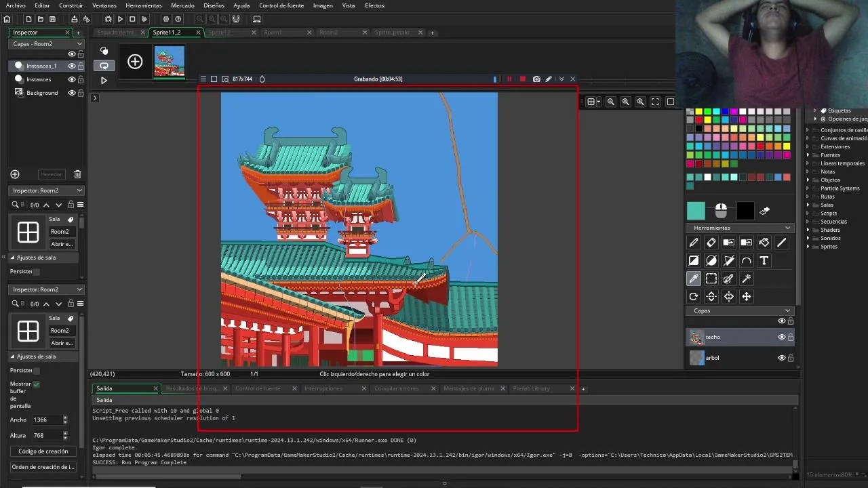The image size is (868, 488).
Task: Select the sprite frame thumbnail
Action: [170, 62]
